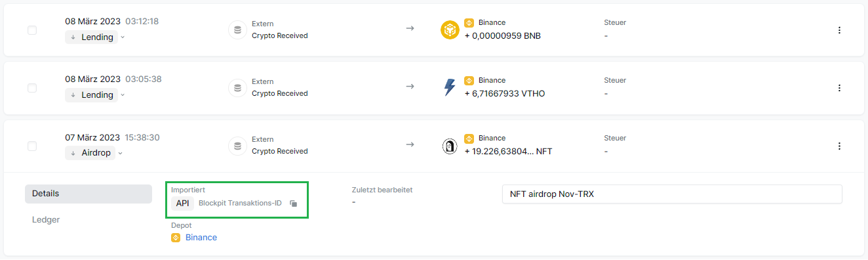Click the VTHO lightning bolt icon

(450, 88)
